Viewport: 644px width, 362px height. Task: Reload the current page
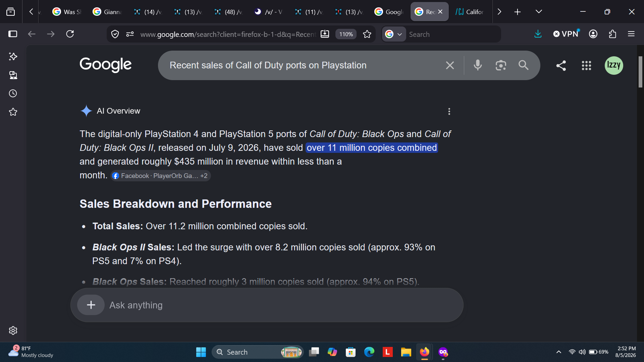(70, 34)
